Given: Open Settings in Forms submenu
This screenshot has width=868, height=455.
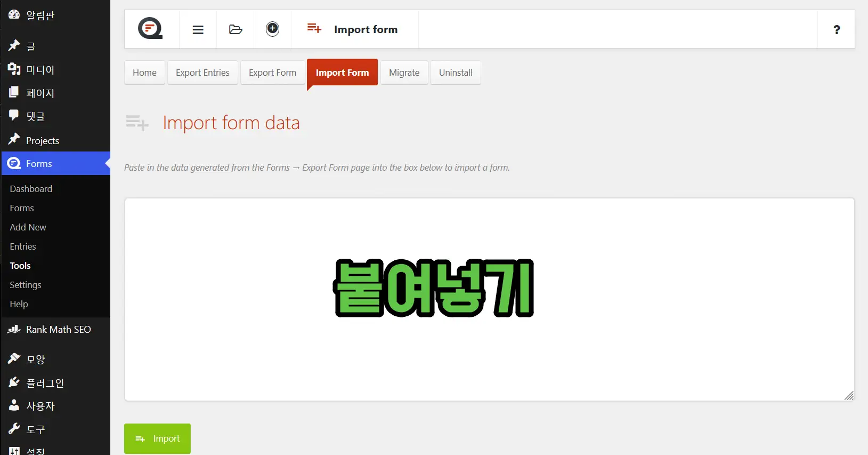Looking at the screenshot, I should pos(26,285).
